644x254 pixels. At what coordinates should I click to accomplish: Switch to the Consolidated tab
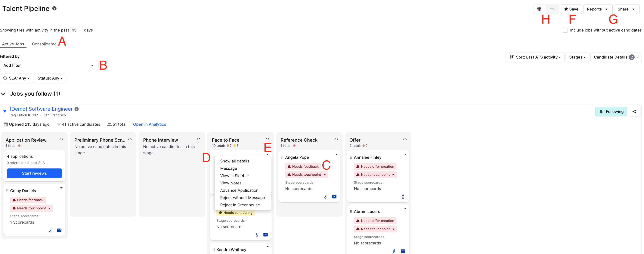(x=44, y=44)
